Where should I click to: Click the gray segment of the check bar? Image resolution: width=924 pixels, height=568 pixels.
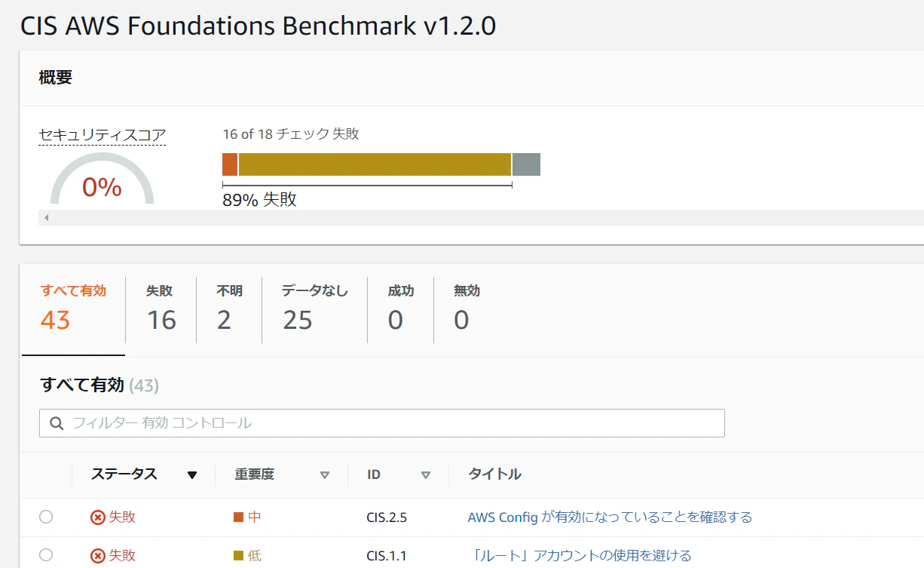(x=526, y=164)
